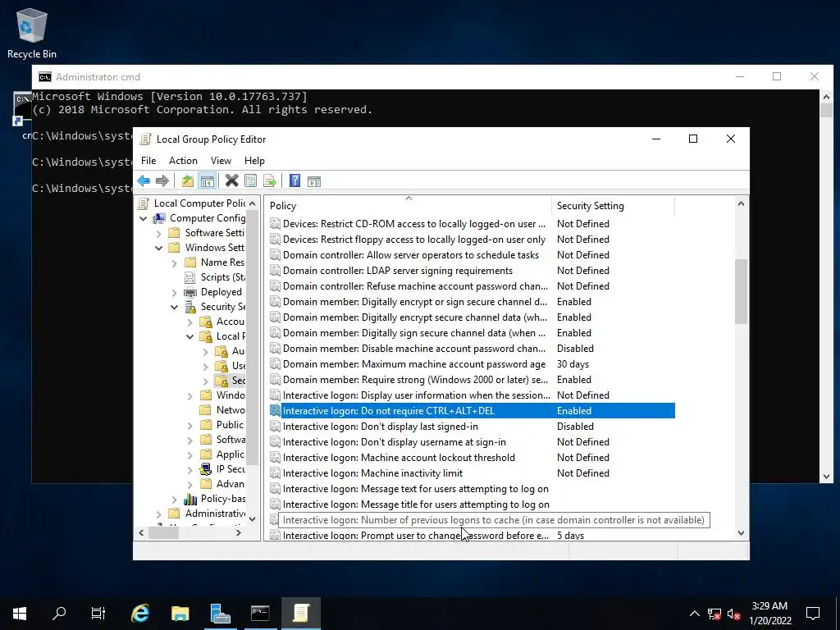Expand Account Policies node

pos(190,322)
